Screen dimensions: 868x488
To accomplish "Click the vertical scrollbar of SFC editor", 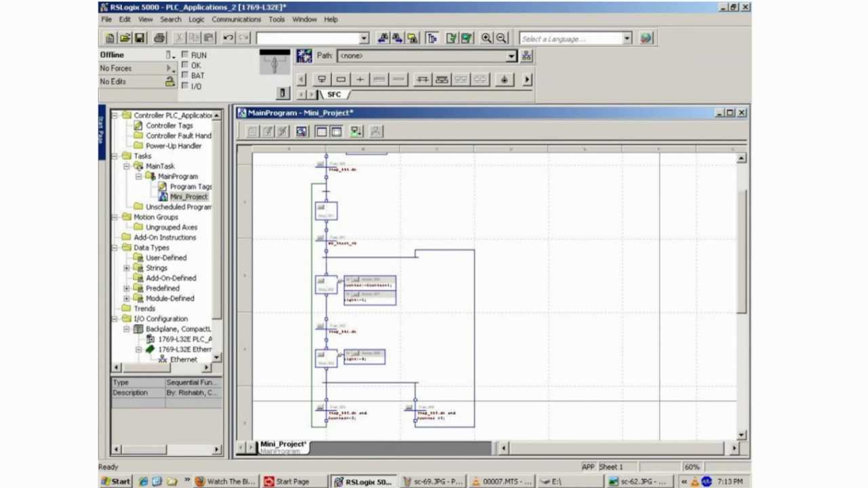I will pyautogui.click(x=741, y=251).
